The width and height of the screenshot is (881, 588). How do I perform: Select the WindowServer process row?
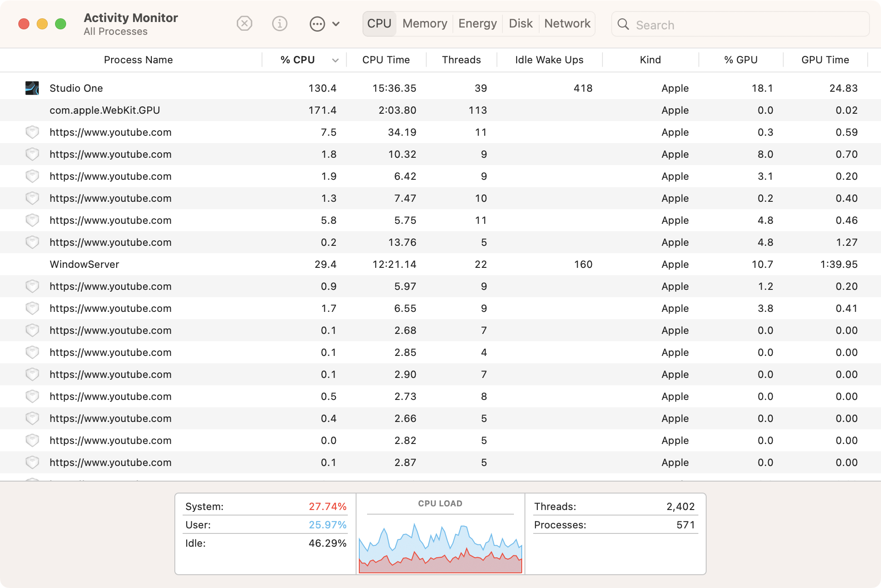click(x=184, y=264)
